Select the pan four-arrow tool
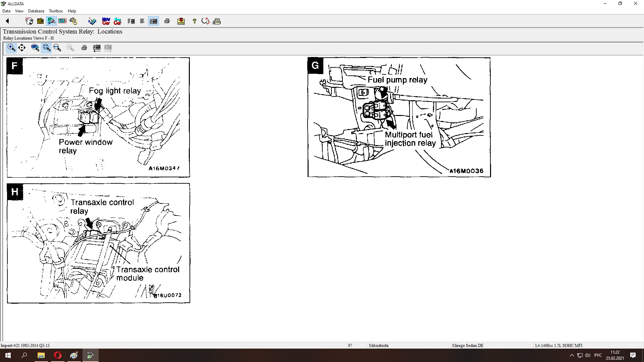This screenshot has height=362, width=644. point(22,48)
